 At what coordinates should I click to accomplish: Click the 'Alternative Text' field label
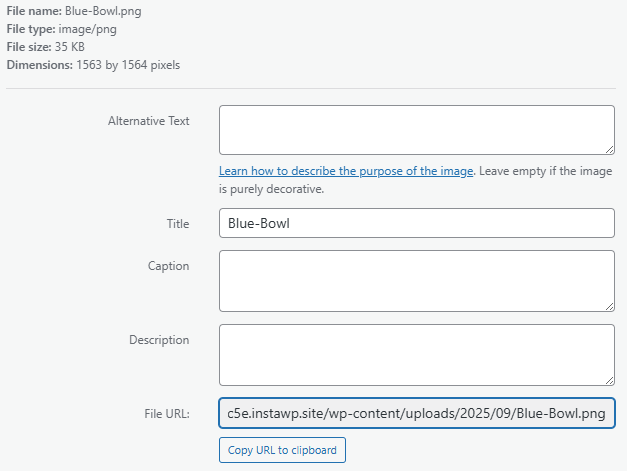tap(148, 121)
